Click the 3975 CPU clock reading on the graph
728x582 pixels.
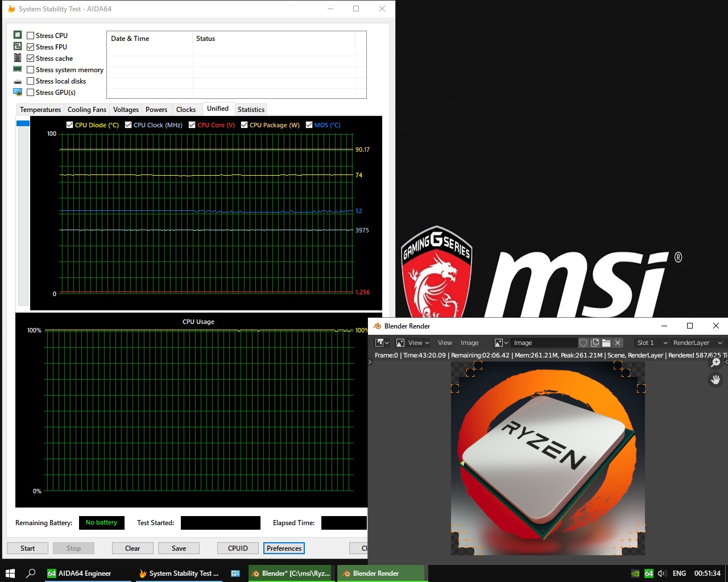pos(362,230)
